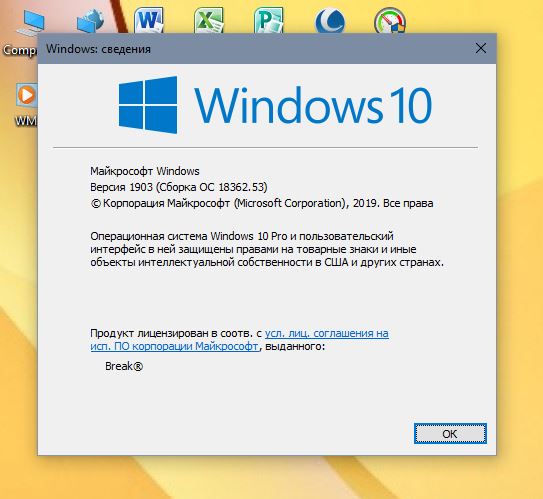Close the Windows: сведения dialog
Screen dimensions: 543x499
point(481,48)
